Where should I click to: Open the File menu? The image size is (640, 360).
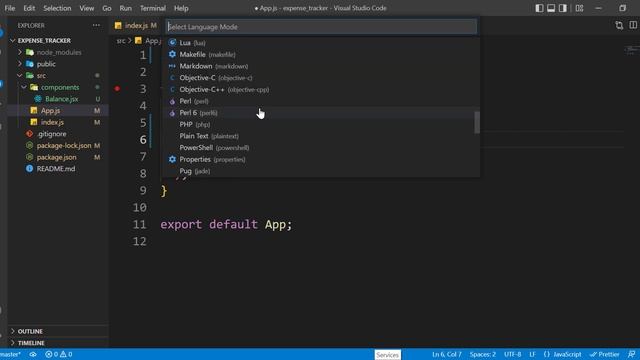click(10, 8)
